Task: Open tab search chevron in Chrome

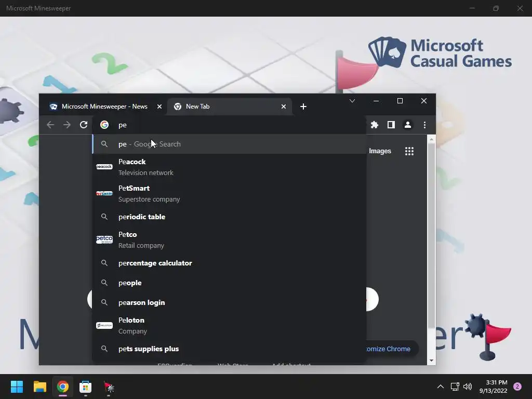Action: pos(352,101)
